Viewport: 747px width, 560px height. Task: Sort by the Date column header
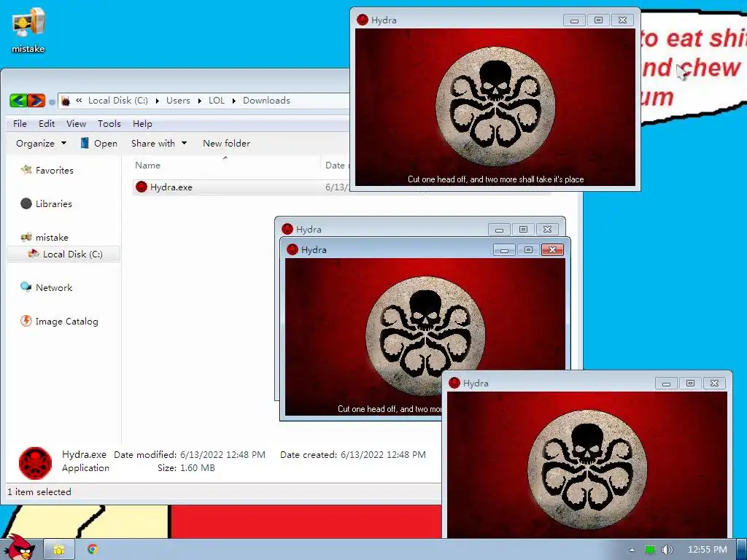click(x=336, y=166)
